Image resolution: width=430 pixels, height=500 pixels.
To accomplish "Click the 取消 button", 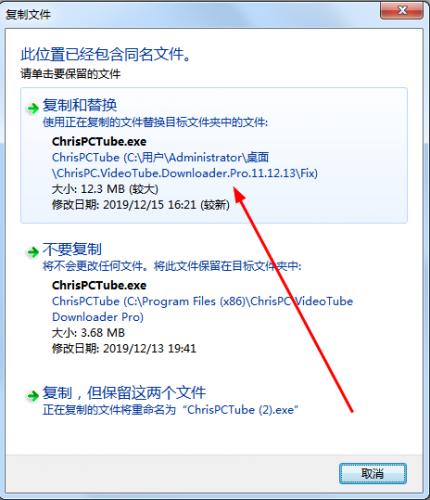I will (x=373, y=473).
